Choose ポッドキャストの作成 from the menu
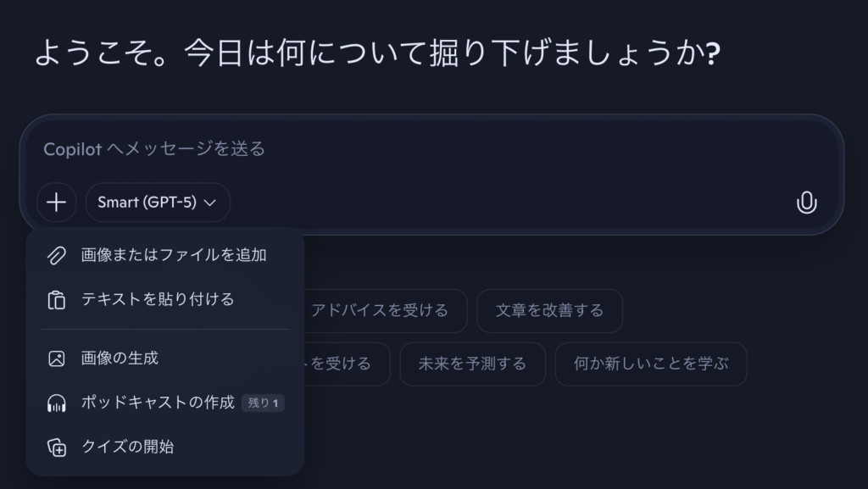 [157, 403]
